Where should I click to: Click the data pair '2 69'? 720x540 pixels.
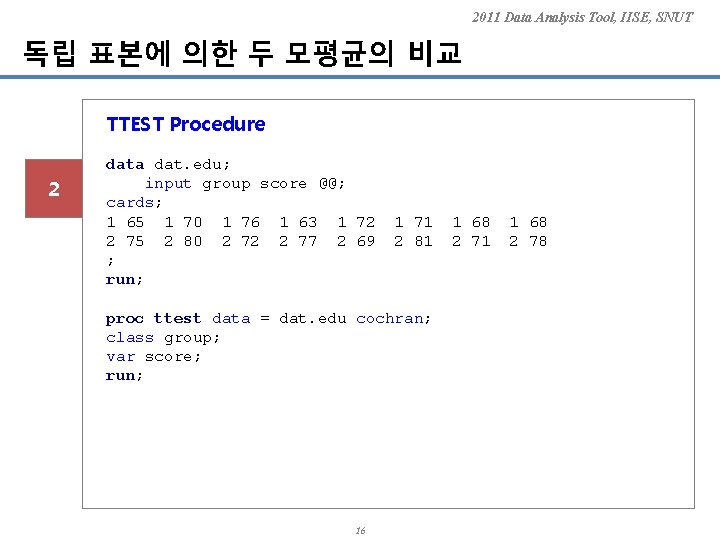tap(356, 241)
